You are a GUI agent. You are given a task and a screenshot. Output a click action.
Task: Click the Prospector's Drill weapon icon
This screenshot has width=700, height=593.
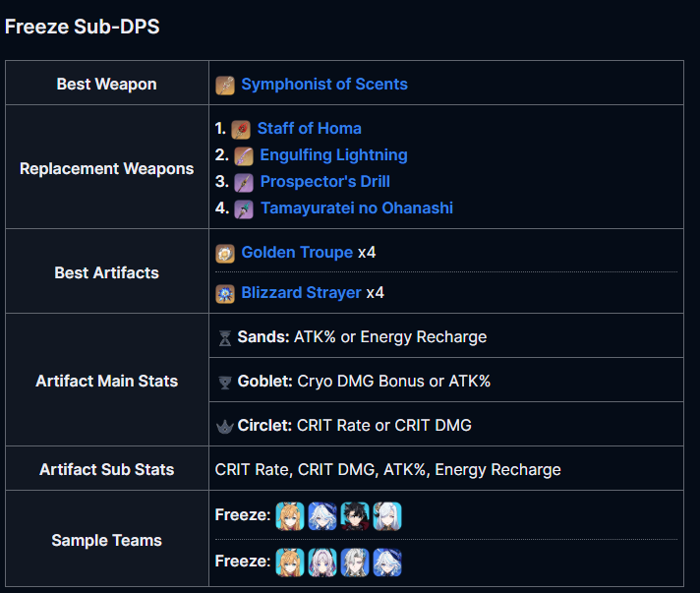click(243, 183)
